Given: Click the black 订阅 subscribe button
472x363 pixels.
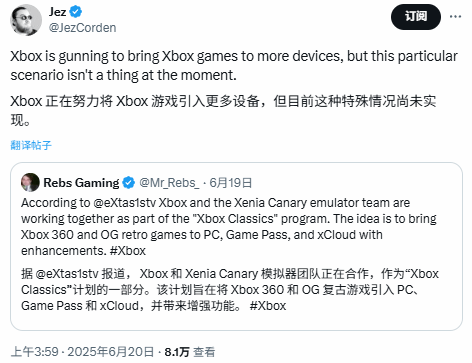Looking at the screenshot, I should 416,17.
